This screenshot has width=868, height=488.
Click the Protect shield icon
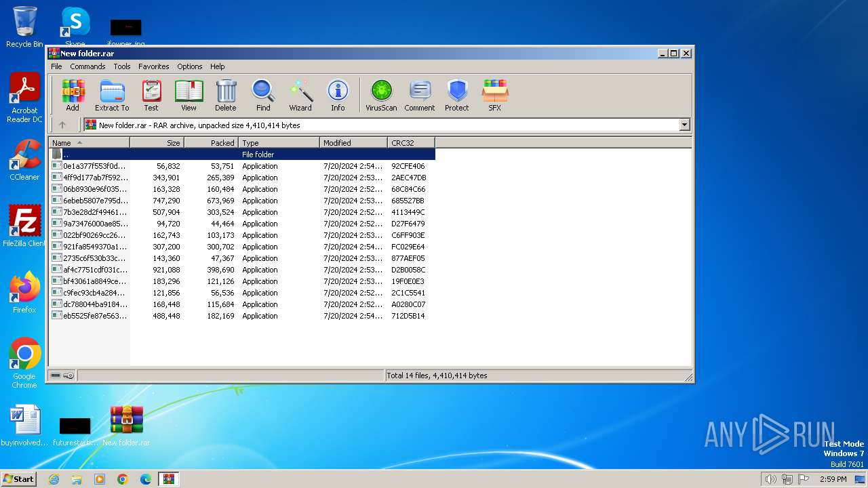pos(457,95)
